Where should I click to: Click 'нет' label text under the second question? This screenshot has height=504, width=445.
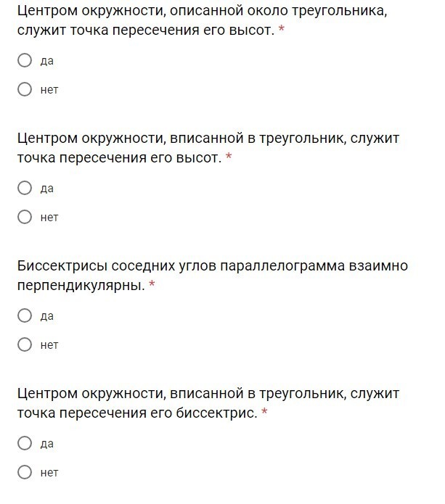point(49,218)
